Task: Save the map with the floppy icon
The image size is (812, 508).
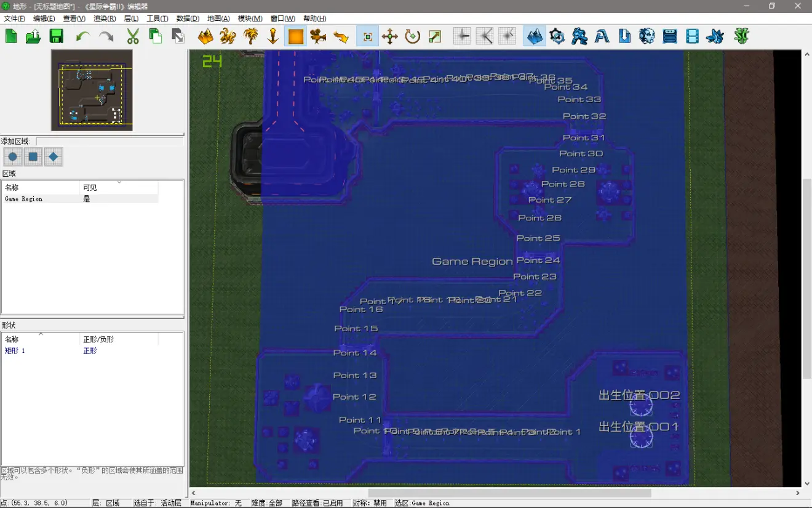Action: pos(57,36)
